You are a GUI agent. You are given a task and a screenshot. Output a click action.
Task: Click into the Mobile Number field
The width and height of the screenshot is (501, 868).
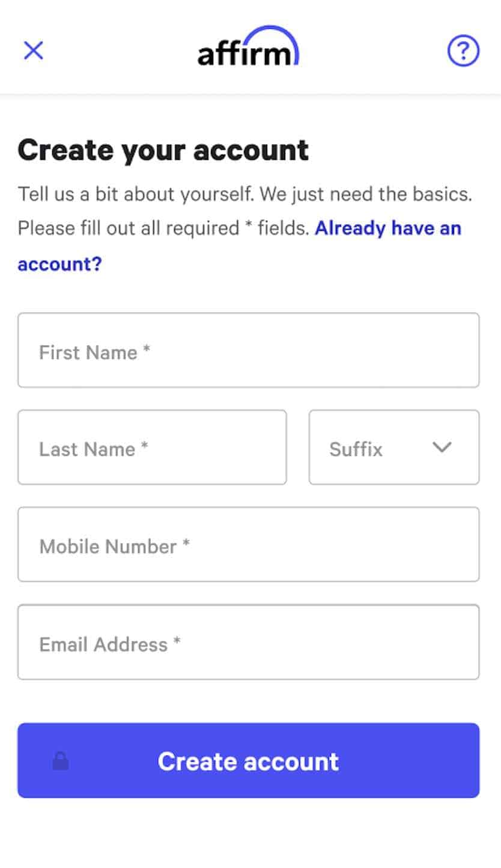(248, 545)
